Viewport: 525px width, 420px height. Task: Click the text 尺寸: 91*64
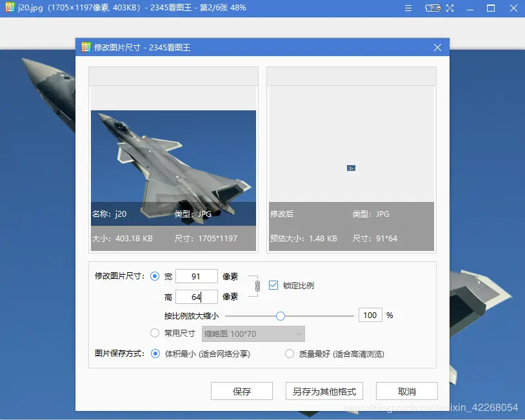pos(375,239)
